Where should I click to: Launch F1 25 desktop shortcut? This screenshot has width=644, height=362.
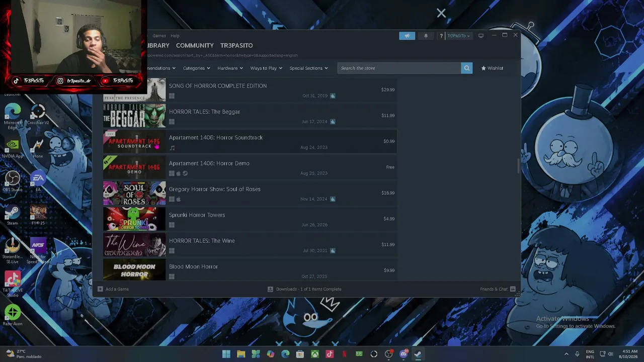point(38,215)
